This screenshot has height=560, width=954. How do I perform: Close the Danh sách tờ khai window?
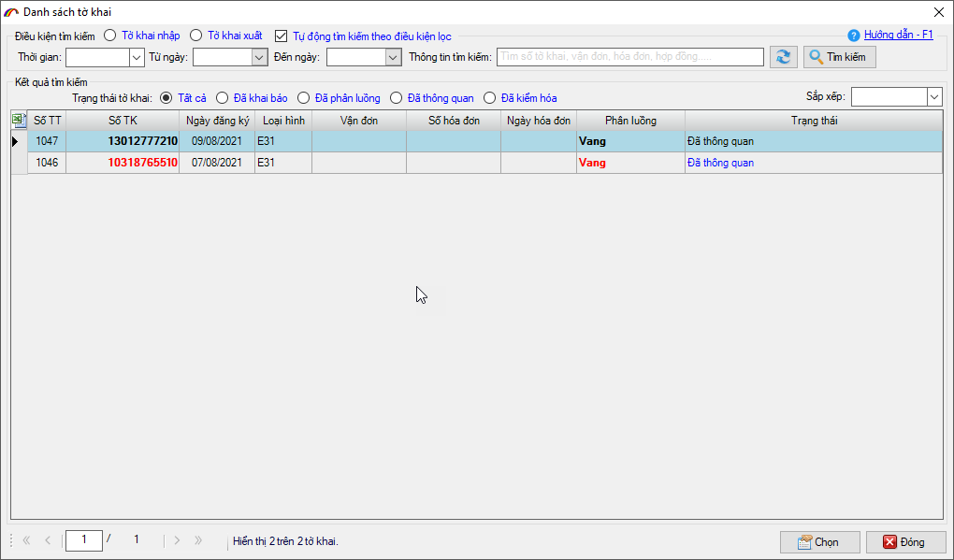coord(939,12)
